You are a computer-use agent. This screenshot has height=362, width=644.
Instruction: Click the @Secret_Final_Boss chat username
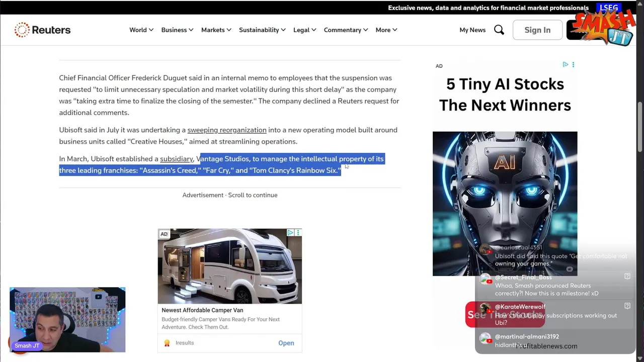(523, 278)
